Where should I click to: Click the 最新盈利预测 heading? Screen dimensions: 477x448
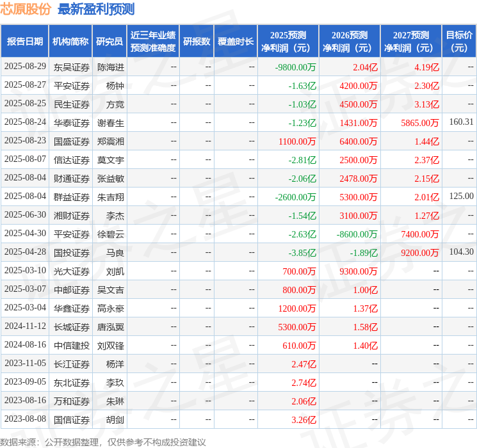[x=96, y=9]
